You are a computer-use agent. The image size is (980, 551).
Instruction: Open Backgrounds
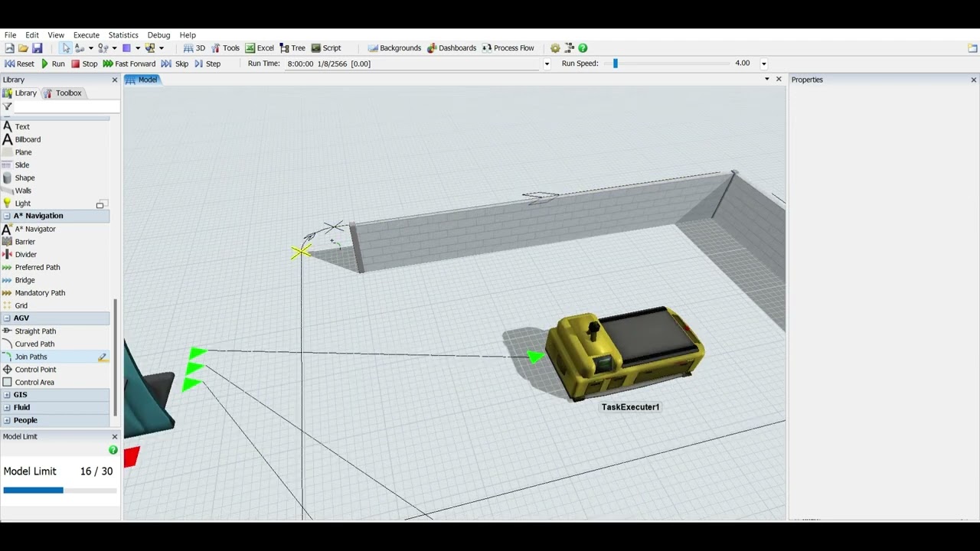pos(394,48)
